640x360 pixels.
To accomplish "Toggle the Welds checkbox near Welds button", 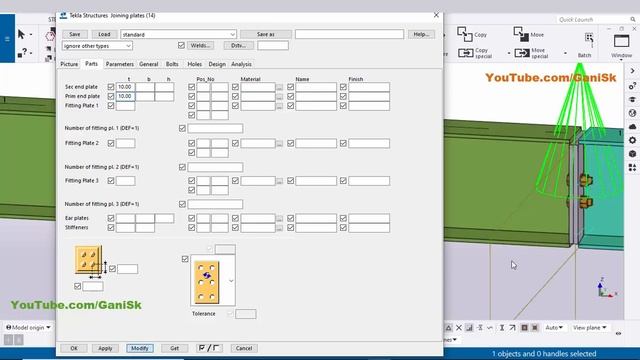I will (x=181, y=45).
